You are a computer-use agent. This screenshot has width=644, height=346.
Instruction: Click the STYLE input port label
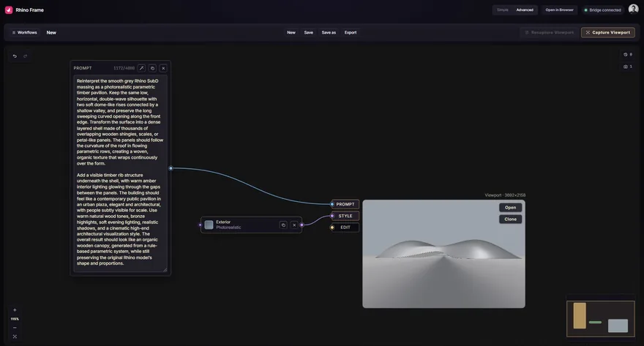click(x=345, y=216)
